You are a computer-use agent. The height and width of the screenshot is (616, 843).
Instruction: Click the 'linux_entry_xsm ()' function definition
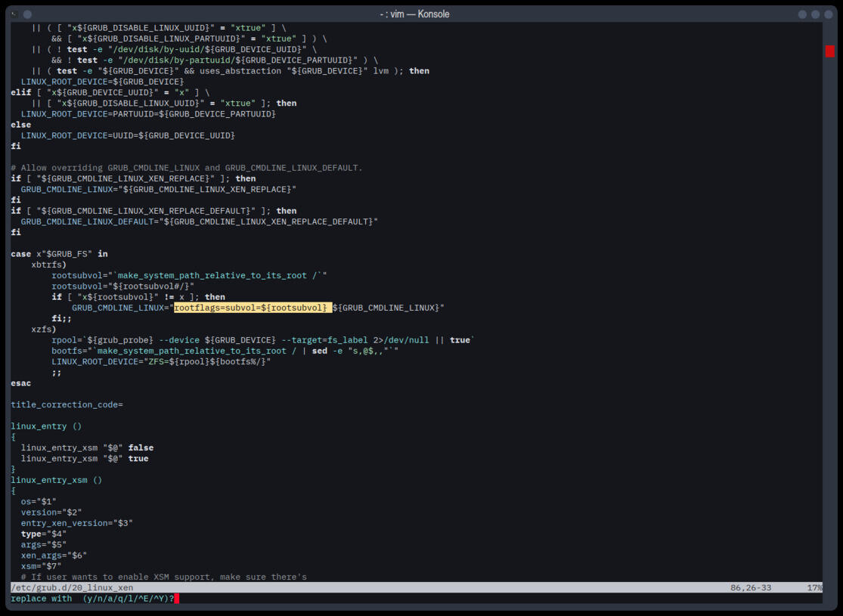click(57, 479)
